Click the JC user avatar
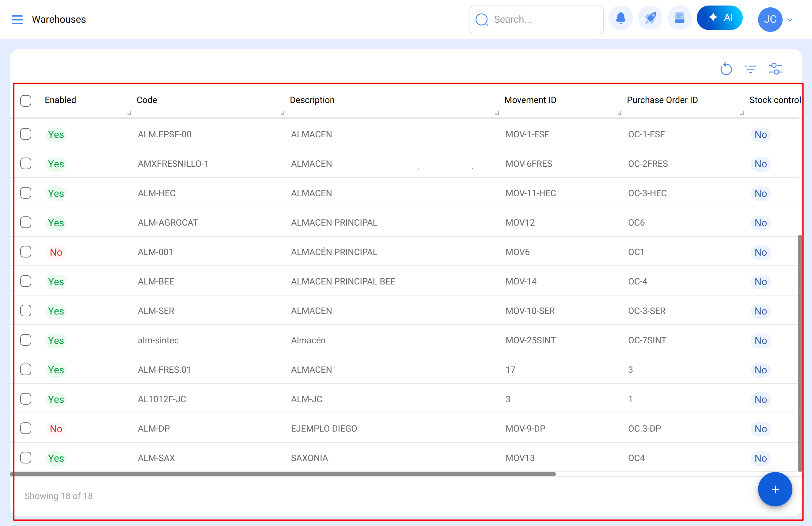The width and height of the screenshot is (812, 526). coord(770,19)
